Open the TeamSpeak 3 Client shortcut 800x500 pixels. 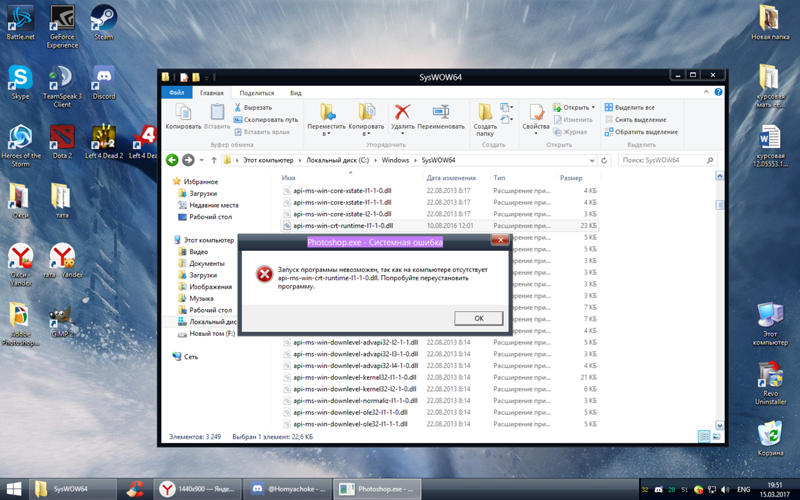pos(62,86)
